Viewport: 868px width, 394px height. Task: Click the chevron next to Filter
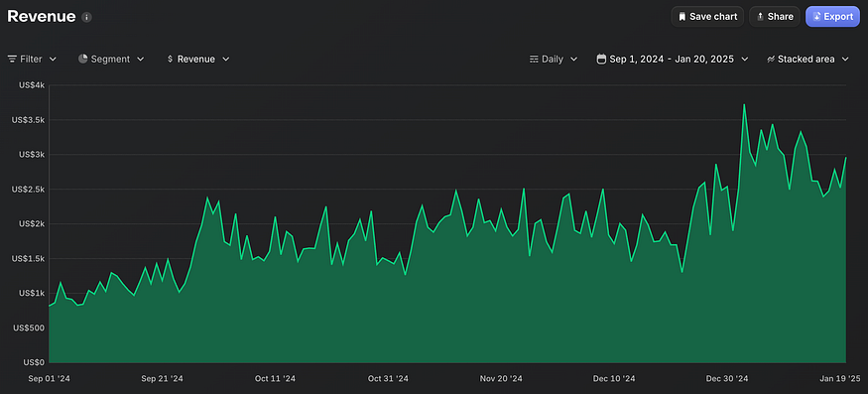53,59
